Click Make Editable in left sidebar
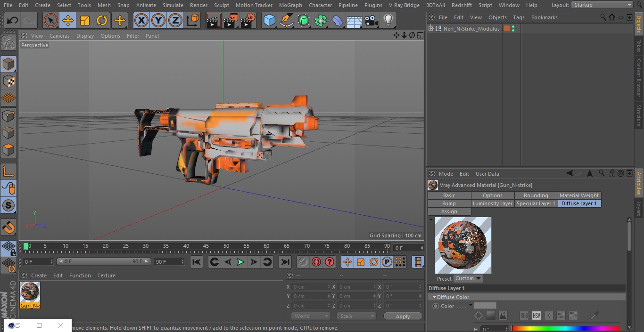The width and height of the screenshot is (644, 332). 8,42
